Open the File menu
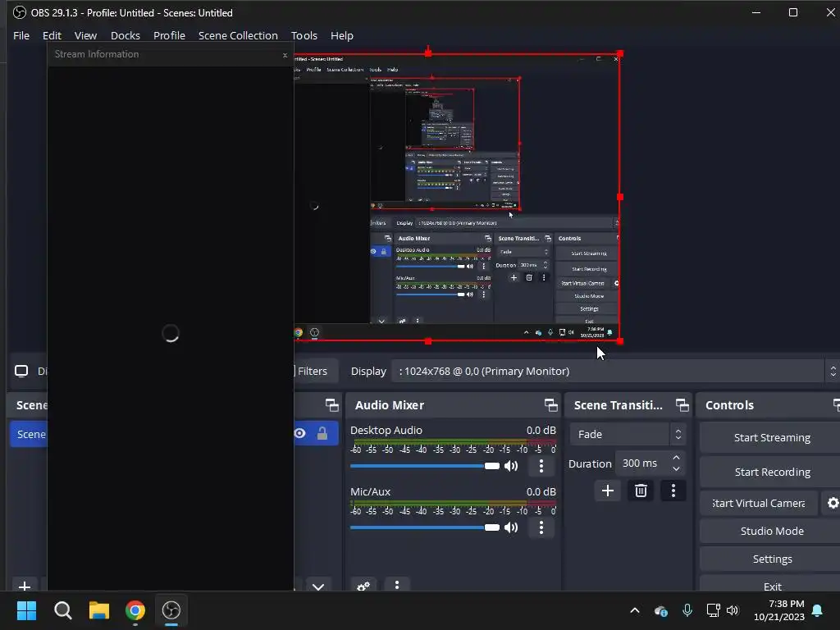Screen dimensions: 840x630 coord(21,35)
